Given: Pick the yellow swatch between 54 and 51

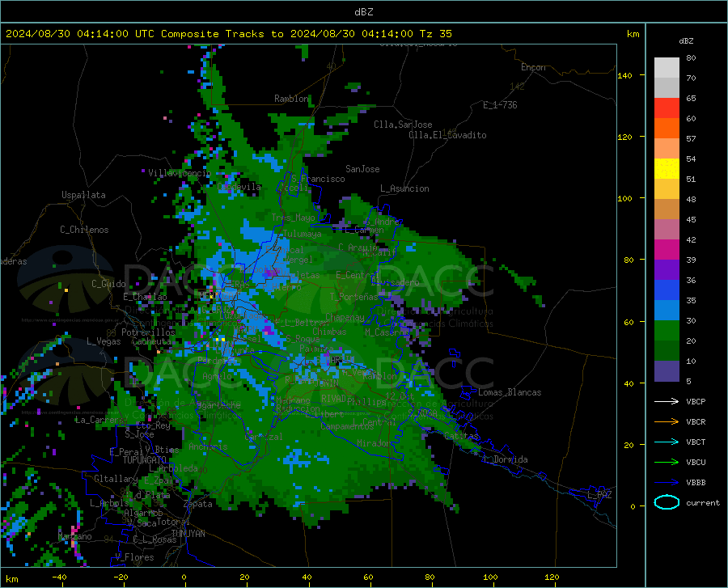Looking at the screenshot, I should point(667,169).
